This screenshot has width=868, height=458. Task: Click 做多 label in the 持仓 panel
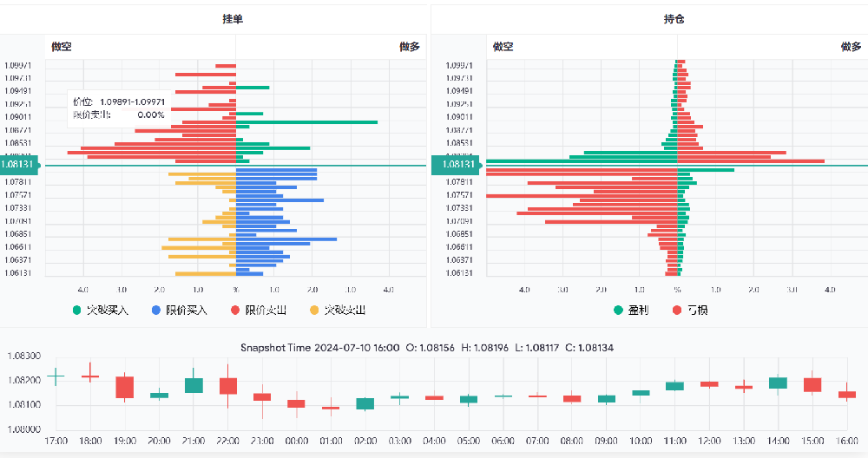[x=851, y=47]
